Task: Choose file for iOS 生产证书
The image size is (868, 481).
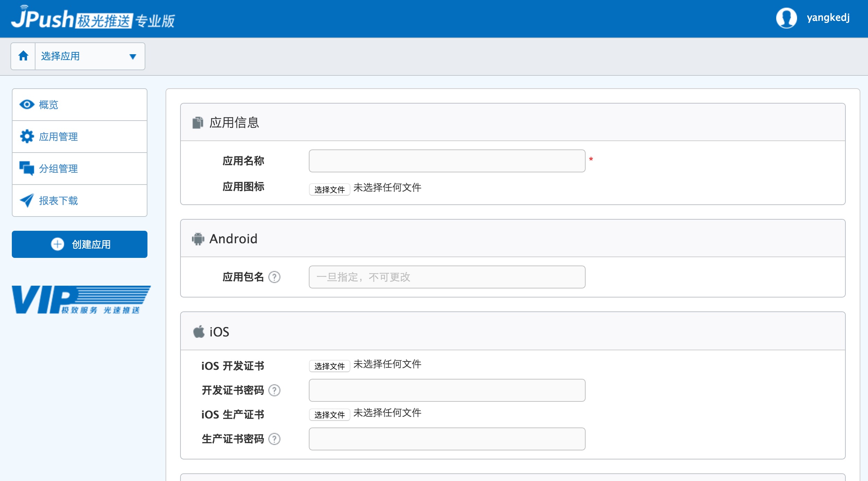Action: [329, 415]
